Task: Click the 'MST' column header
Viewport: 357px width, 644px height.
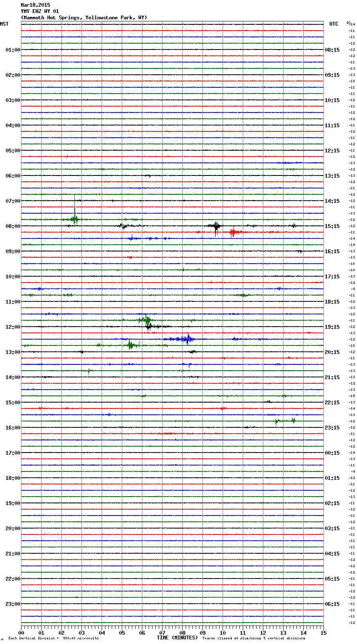Action: pos(4,24)
